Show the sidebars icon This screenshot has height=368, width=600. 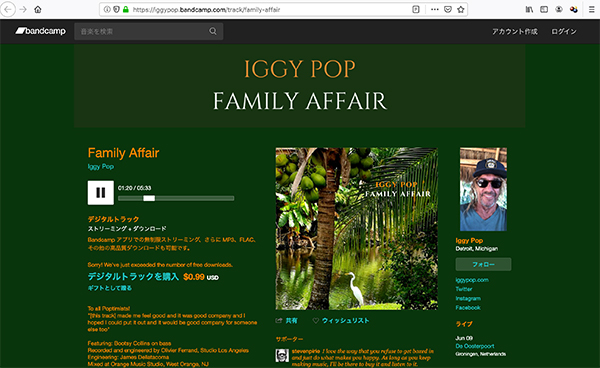coord(544,10)
